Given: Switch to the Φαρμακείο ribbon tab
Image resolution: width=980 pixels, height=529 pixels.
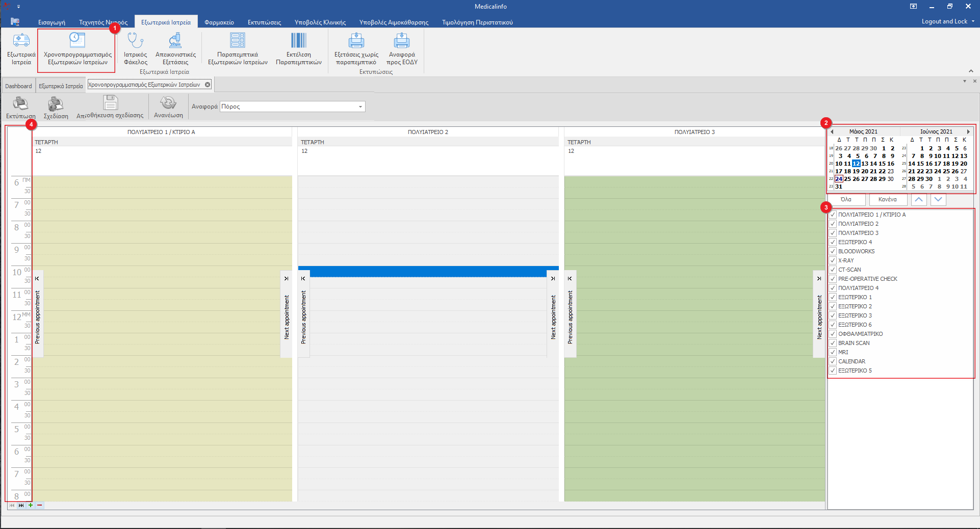Looking at the screenshot, I should click(x=219, y=22).
